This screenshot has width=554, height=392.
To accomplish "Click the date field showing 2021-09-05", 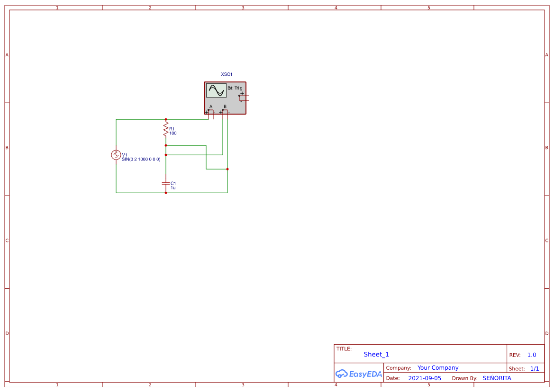I will (x=425, y=378).
